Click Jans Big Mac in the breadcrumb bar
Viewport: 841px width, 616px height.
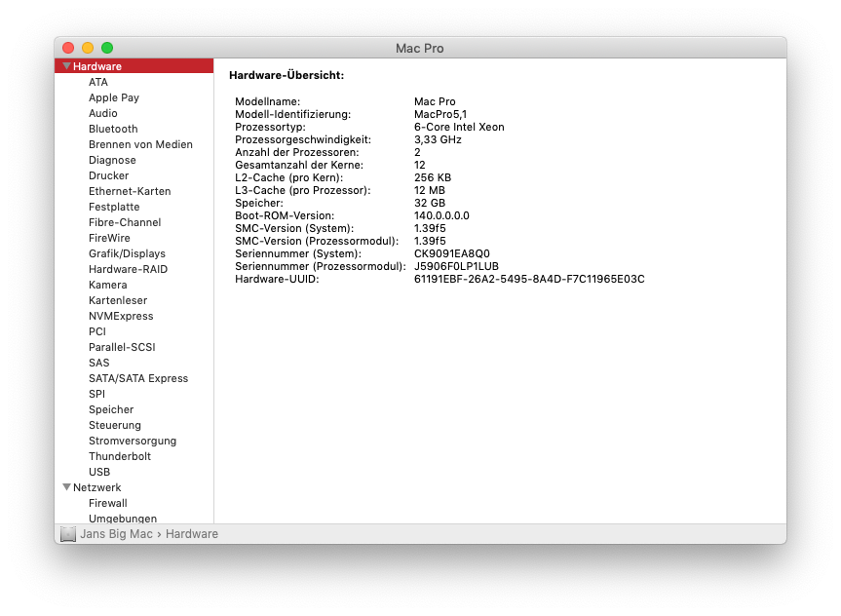pos(110,533)
